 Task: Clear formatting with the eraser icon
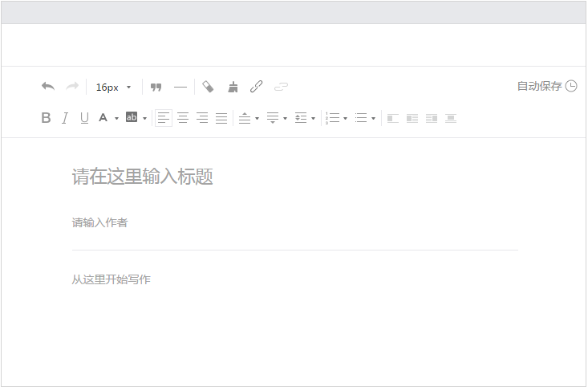point(209,87)
